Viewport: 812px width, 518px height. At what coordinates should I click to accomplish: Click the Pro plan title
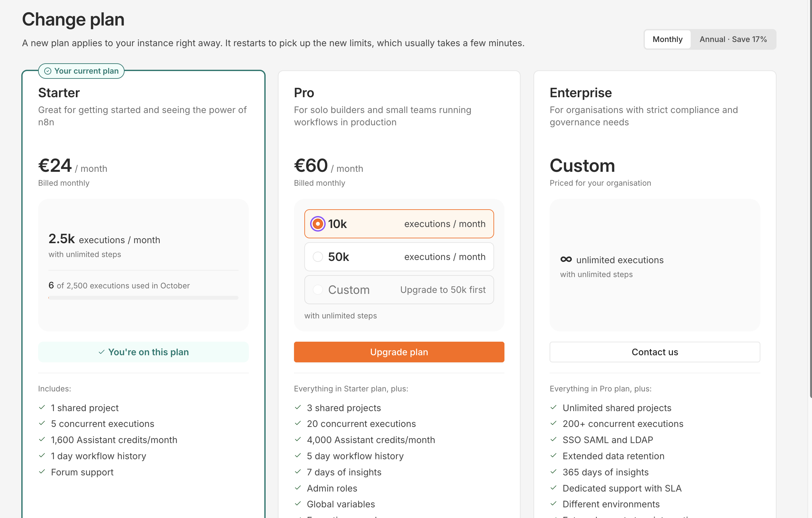pyautogui.click(x=304, y=93)
